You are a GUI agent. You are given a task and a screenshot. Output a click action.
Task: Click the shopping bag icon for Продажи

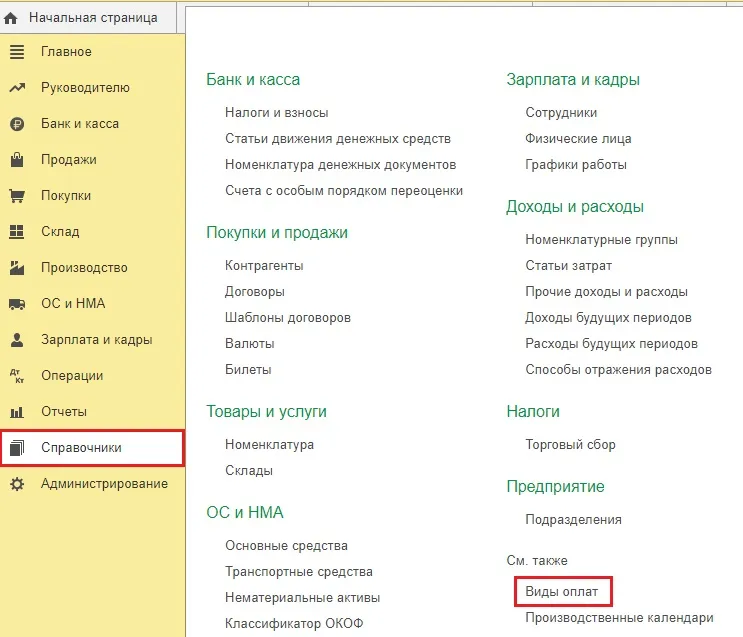pos(16,160)
